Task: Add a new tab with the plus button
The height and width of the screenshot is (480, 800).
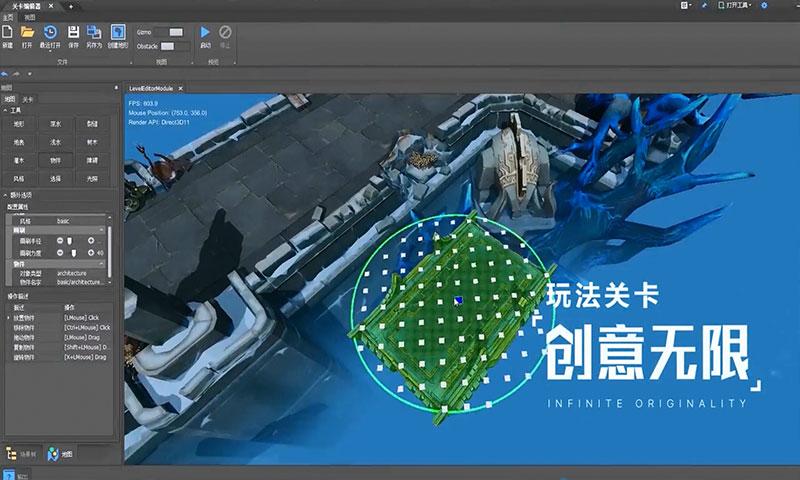Action: (70, 6)
